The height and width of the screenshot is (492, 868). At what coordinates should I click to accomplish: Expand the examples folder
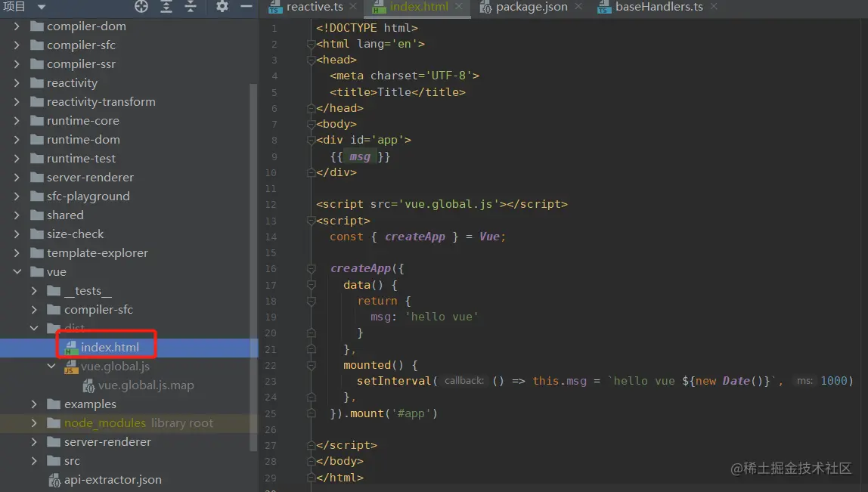(x=34, y=404)
